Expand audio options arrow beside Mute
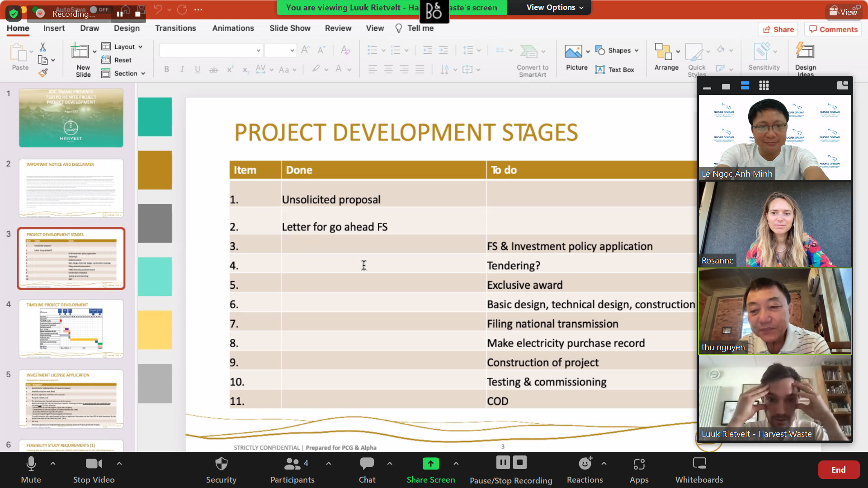Screen dimensions: 868x488 (x=53, y=464)
